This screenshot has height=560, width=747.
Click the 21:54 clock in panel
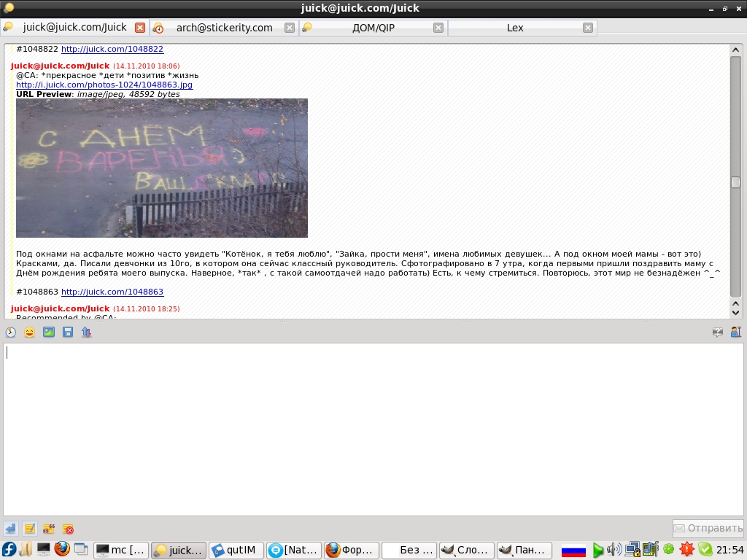(729, 551)
